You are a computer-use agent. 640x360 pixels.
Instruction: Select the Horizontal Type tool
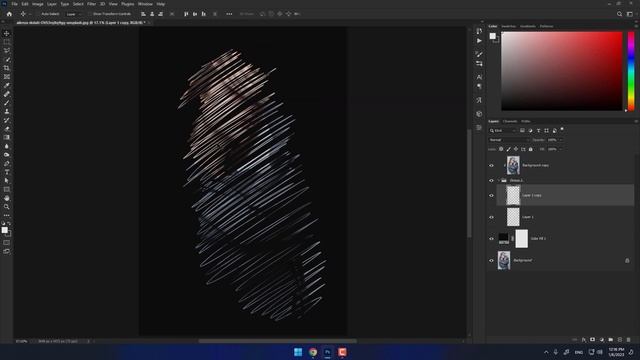[7, 172]
